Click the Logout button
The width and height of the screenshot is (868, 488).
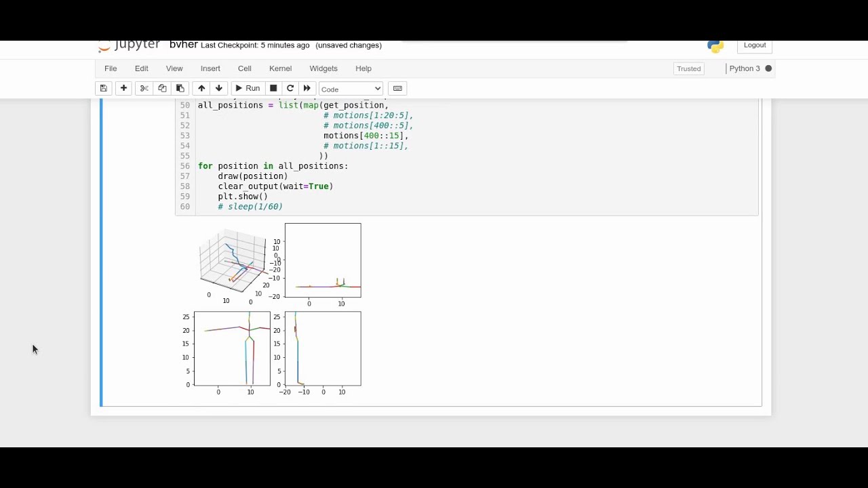click(755, 45)
